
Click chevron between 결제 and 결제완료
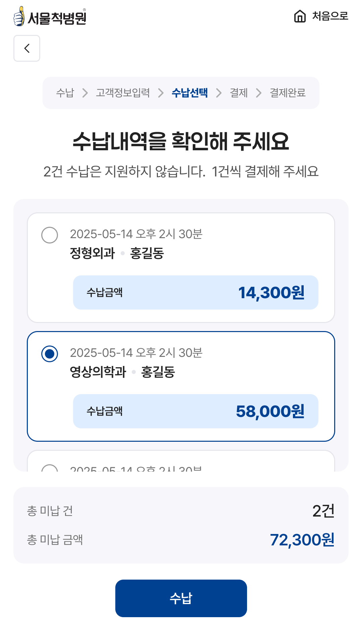click(259, 93)
